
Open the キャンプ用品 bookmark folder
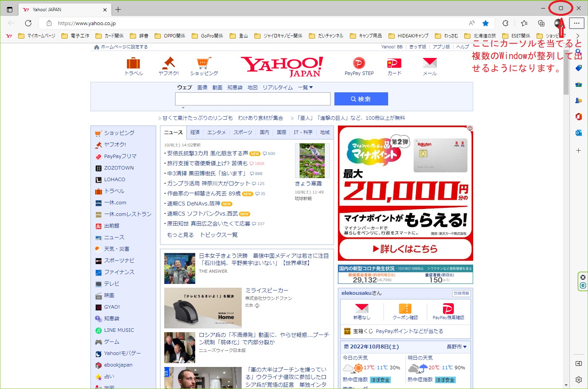tap(366, 36)
